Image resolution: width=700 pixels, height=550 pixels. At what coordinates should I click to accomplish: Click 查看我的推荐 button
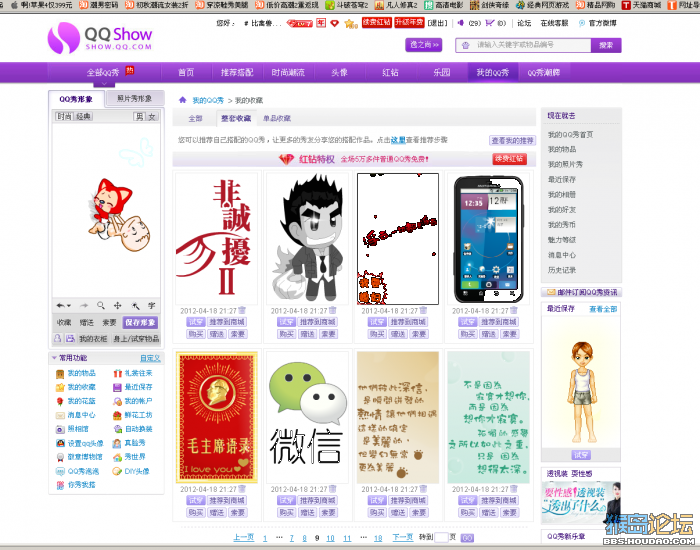click(512, 141)
